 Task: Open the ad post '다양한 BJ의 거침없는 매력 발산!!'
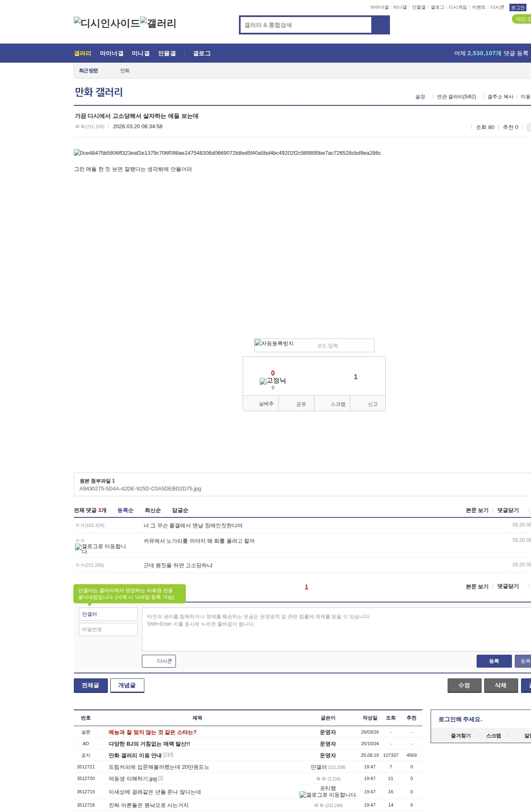coord(149,744)
